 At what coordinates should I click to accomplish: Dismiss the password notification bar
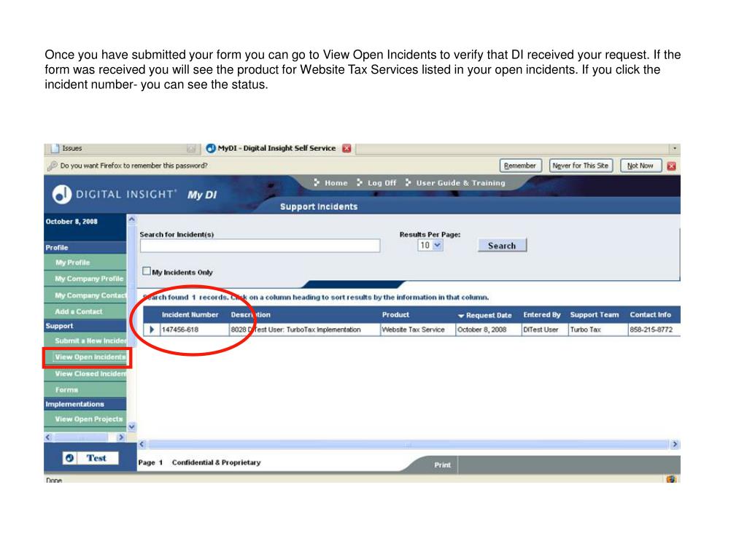(x=671, y=166)
